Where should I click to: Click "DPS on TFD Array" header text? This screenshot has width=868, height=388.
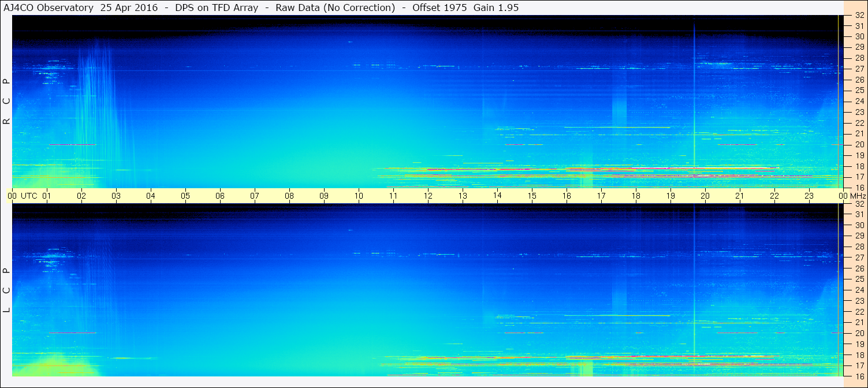tap(217, 8)
